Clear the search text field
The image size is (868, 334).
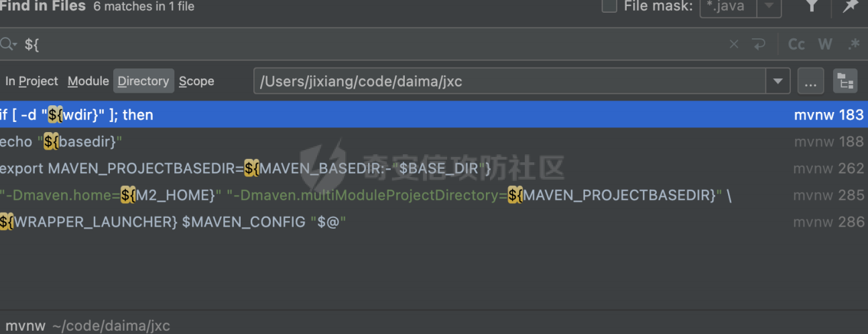point(734,44)
